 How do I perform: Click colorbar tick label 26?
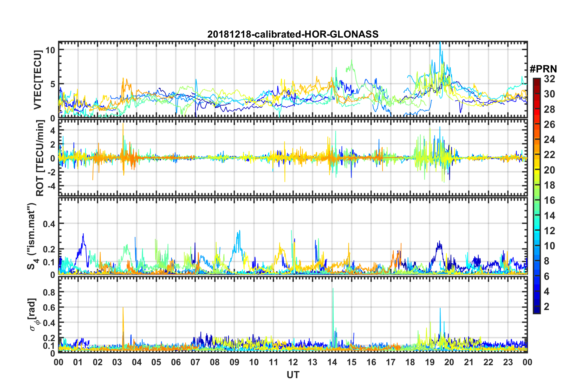pos(549,125)
